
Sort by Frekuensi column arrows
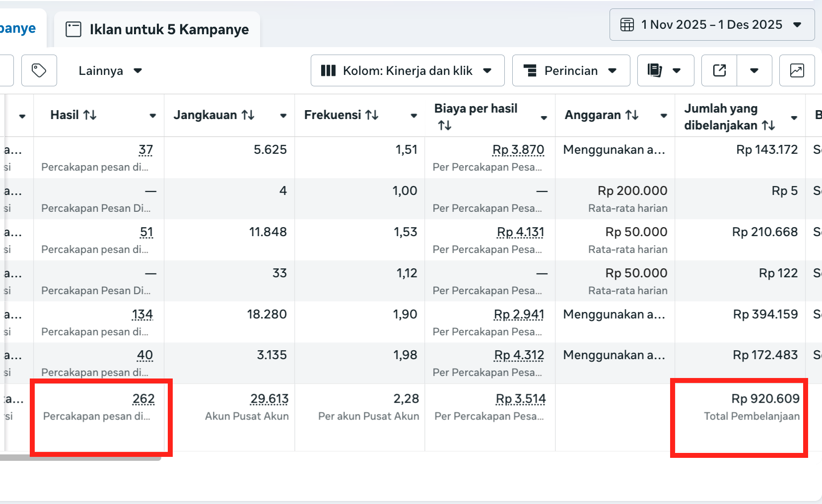point(372,115)
